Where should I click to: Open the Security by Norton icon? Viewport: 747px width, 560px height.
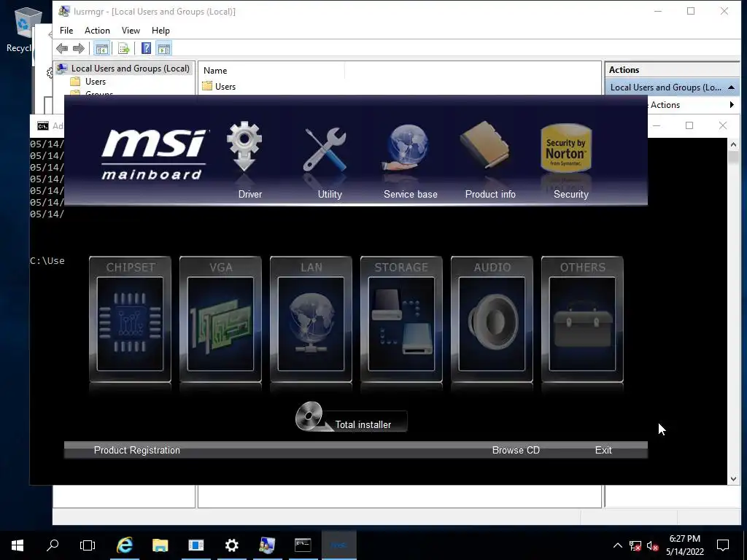(566, 148)
